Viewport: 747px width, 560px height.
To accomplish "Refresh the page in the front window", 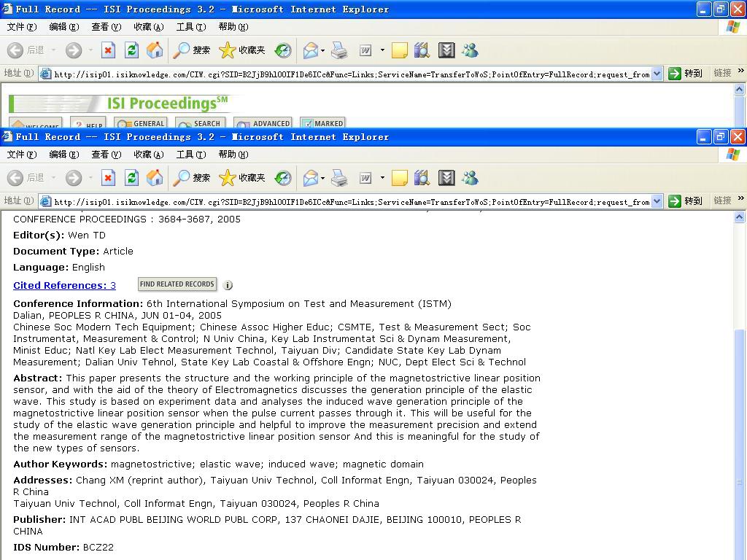I will [131, 178].
